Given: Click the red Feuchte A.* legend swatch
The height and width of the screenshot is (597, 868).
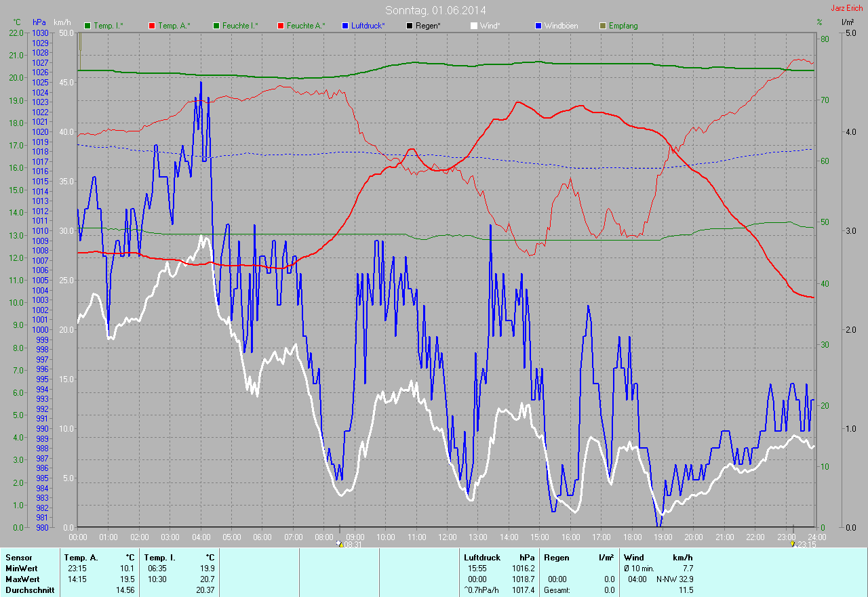Looking at the screenshot, I should click(281, 26).
